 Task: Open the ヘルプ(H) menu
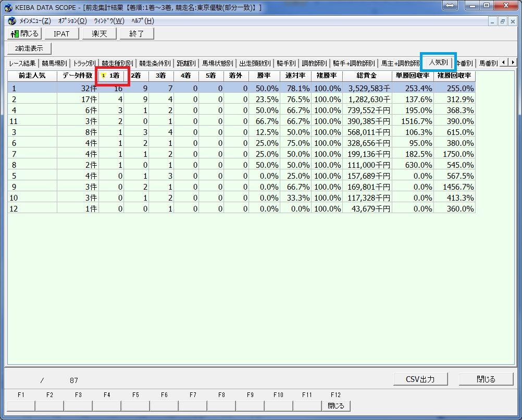tap(143, 21)
